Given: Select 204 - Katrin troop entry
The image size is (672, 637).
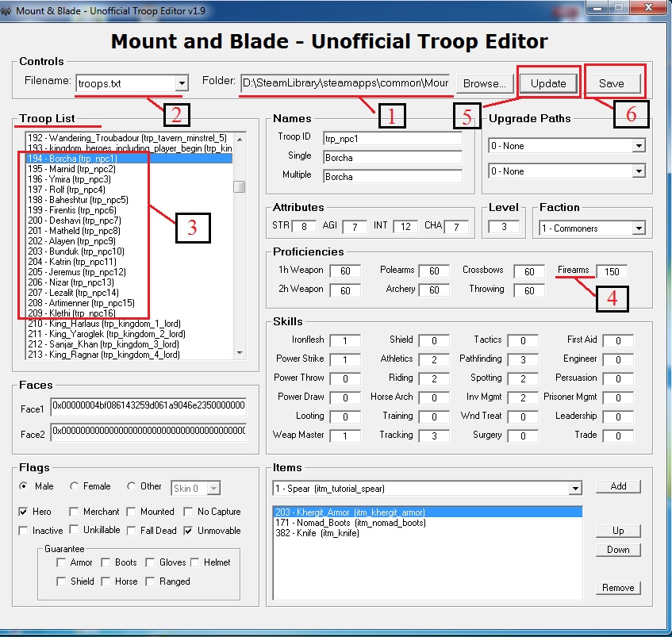Looking at the screenshot, I should coord(129,261).
